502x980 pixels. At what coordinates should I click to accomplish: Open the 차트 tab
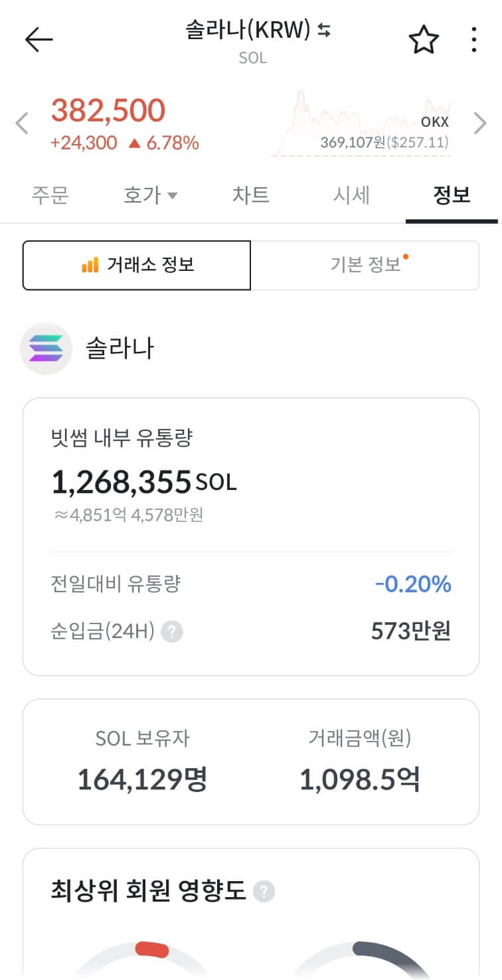click(x=251, y=195)
